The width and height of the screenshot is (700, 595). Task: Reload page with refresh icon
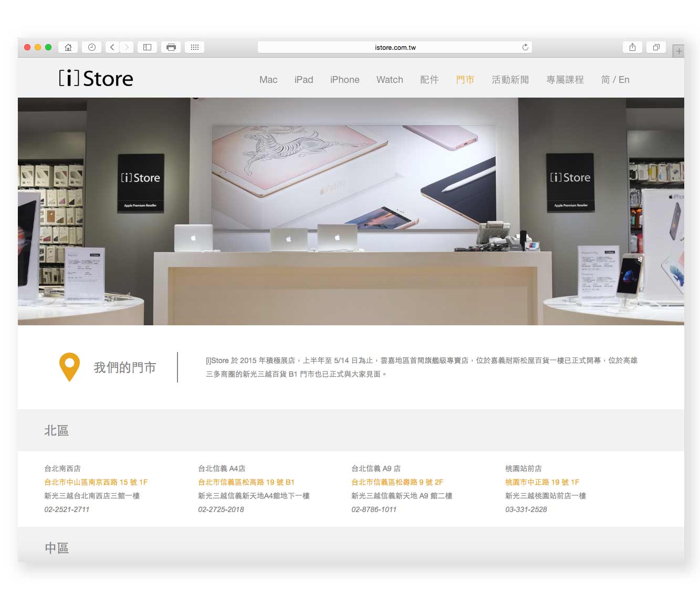coord(525,47)
